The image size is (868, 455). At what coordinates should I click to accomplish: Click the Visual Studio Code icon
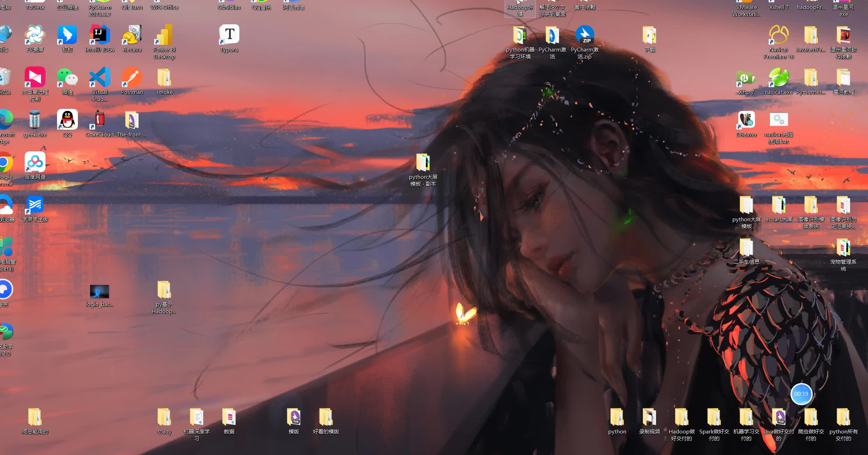tap(100, 78)
